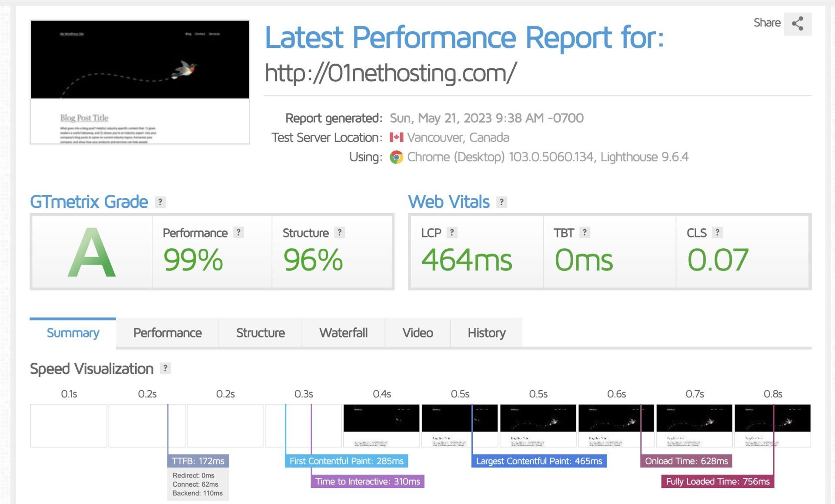Screen dimensions: 835x504
Task: Click Fully Loaded Time: 756ms marker
Action: [718, 481]
